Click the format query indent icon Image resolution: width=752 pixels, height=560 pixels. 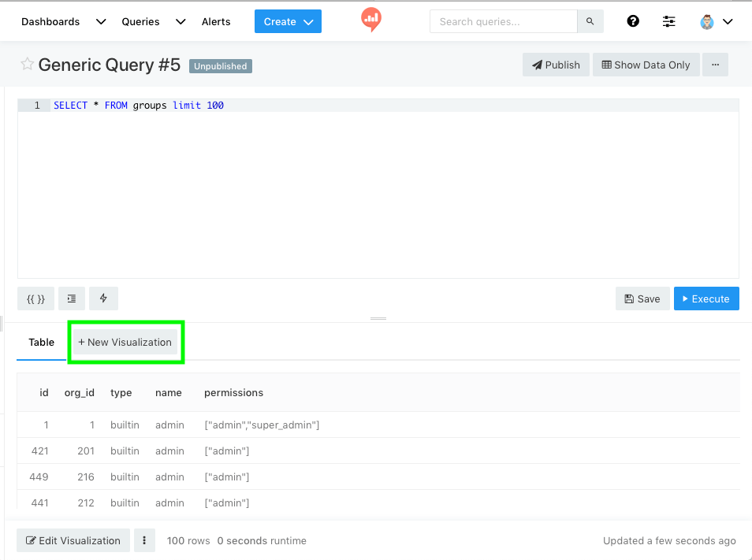[x=72, y=299]
